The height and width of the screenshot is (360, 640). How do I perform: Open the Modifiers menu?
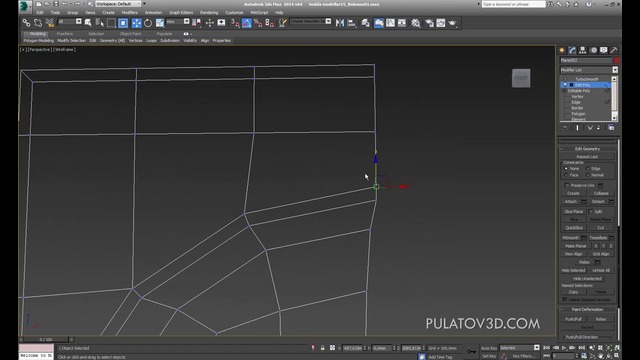(129, 13)
